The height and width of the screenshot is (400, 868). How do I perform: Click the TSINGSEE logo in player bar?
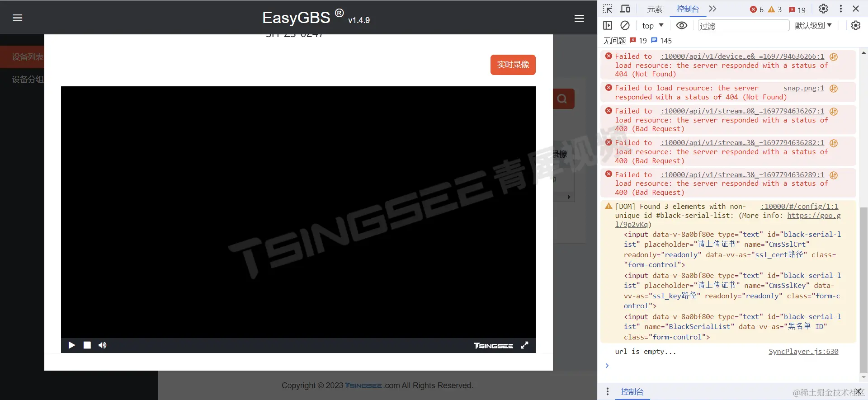tap(493, 346)
